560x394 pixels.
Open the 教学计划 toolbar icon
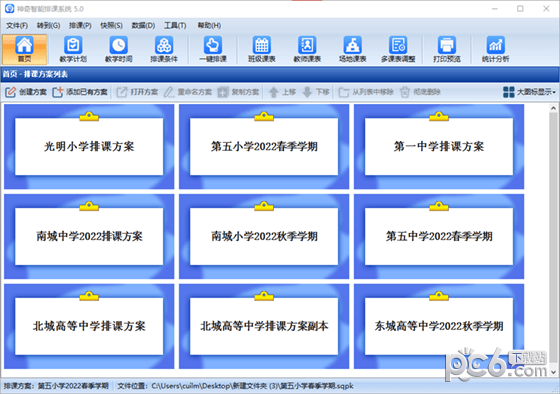pos(73,49)
